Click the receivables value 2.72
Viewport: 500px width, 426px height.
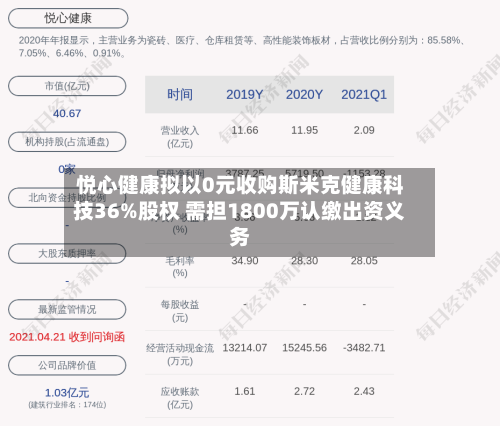tap(304, 391)
